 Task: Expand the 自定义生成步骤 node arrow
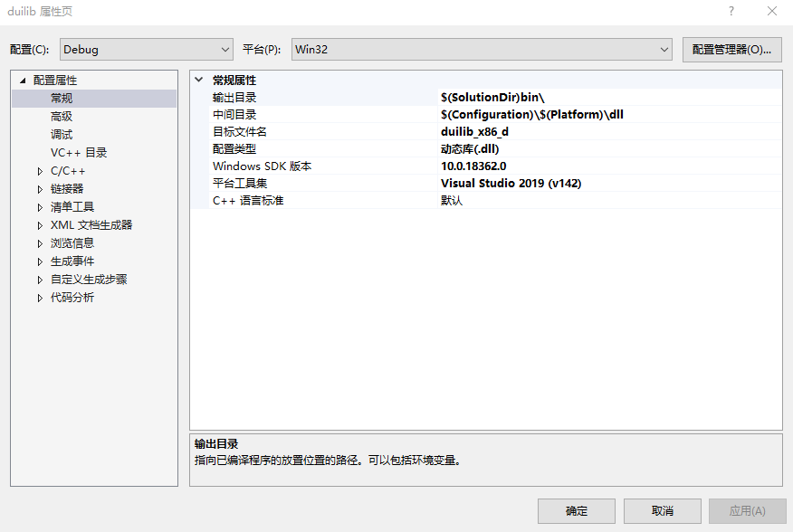pyautogui.click(x=40, y=280)
